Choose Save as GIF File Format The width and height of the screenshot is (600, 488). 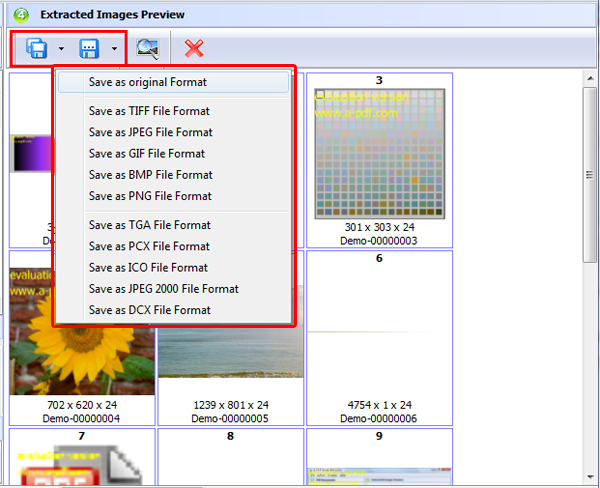pos(173,153)
